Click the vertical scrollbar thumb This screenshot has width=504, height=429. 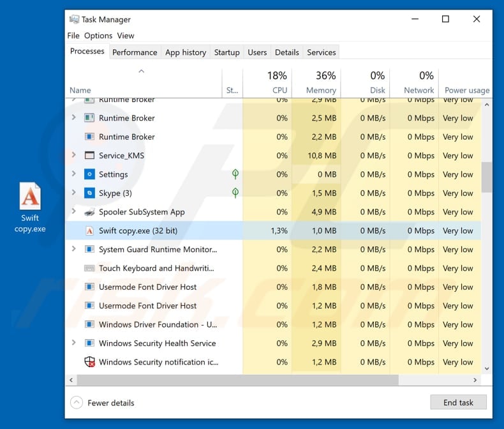click(x=487, y=177)
